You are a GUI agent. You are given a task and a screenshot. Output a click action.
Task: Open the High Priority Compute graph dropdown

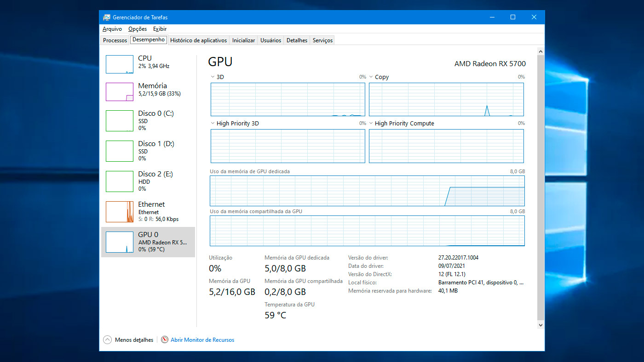[x=371, y=123]
